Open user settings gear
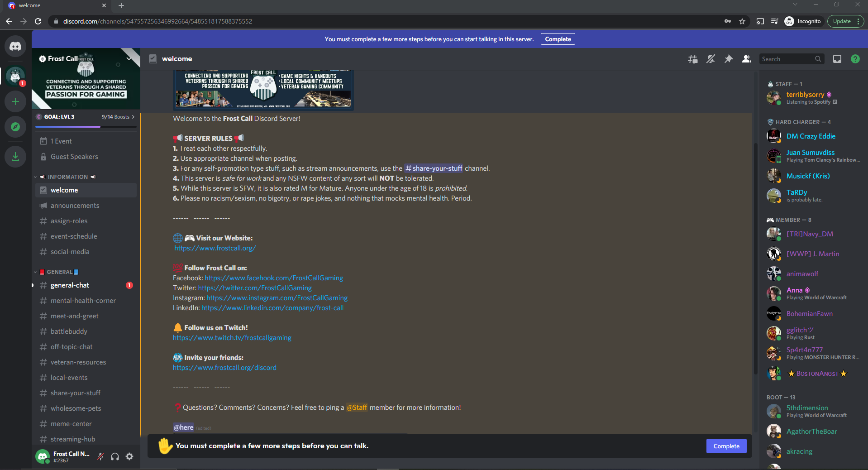This screenshot has height=470, width=868. point(129,456)
